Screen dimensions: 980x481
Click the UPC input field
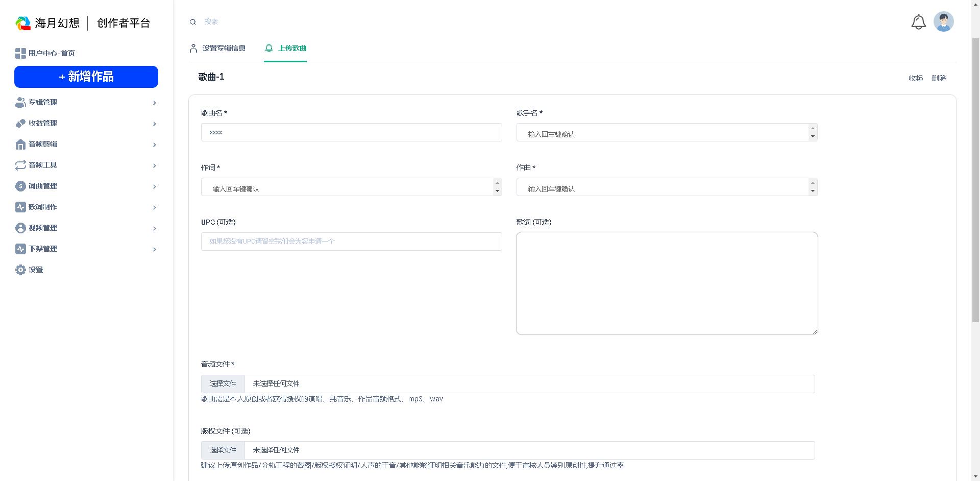pos(351,242)
